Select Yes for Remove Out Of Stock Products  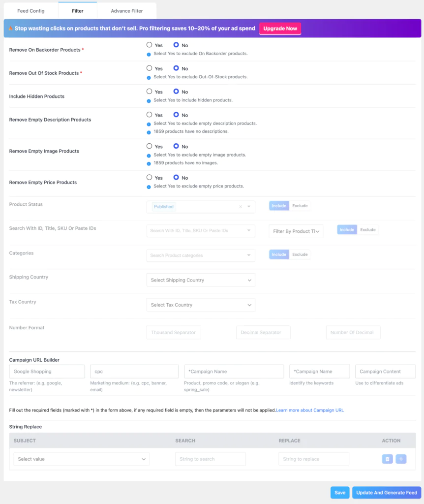pos(150,68)
